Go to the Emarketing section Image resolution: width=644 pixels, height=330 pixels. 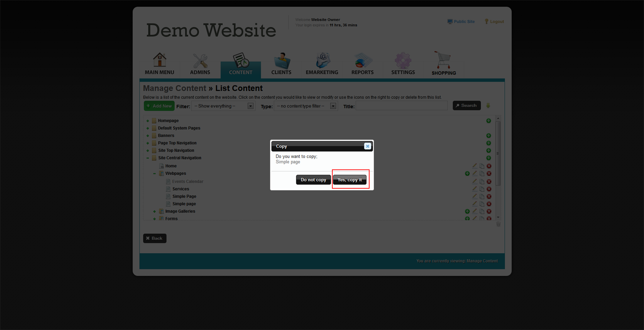coord(322,64)
